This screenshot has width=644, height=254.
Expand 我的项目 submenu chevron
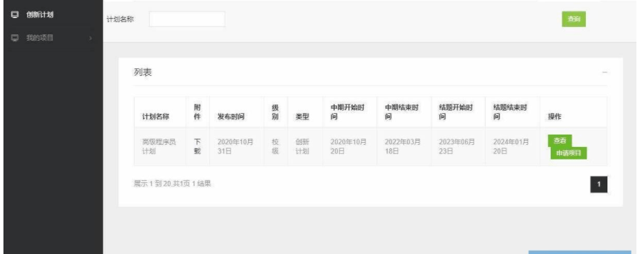91,39
